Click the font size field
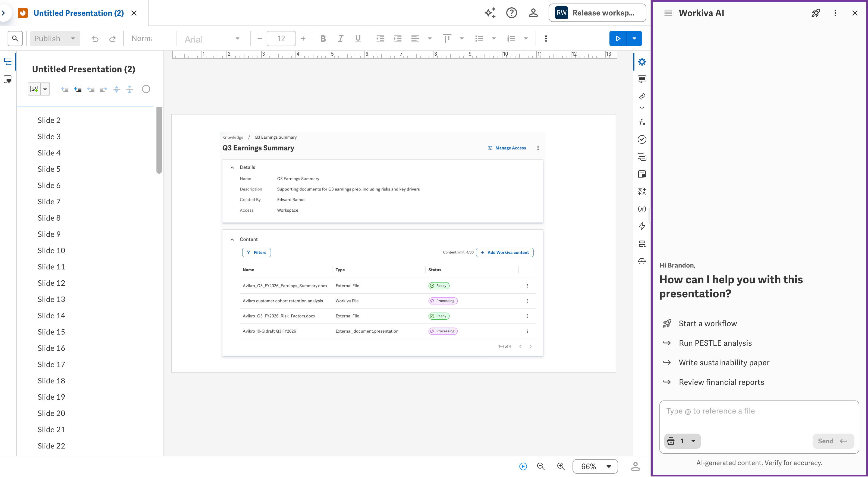The height and width of the screenshot is (477, 868). (281, 38)
